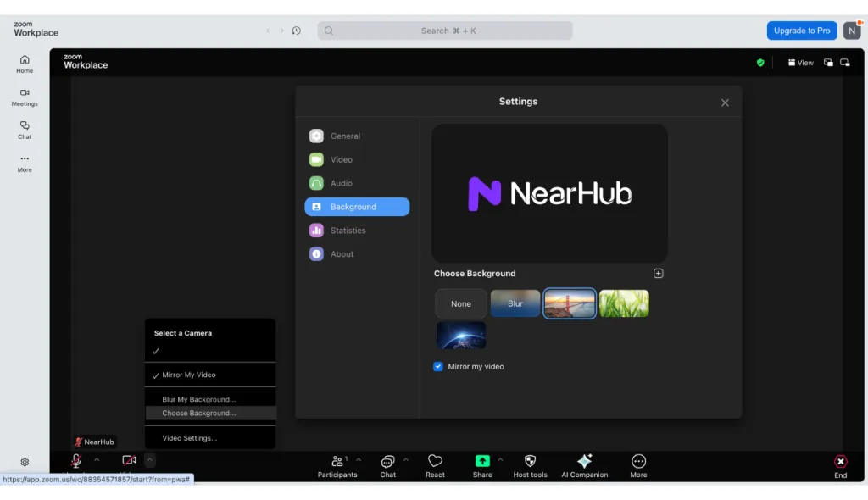The image size is (868, 500).
Task: Select green grass background thumbnail
Action: [624, 303]
